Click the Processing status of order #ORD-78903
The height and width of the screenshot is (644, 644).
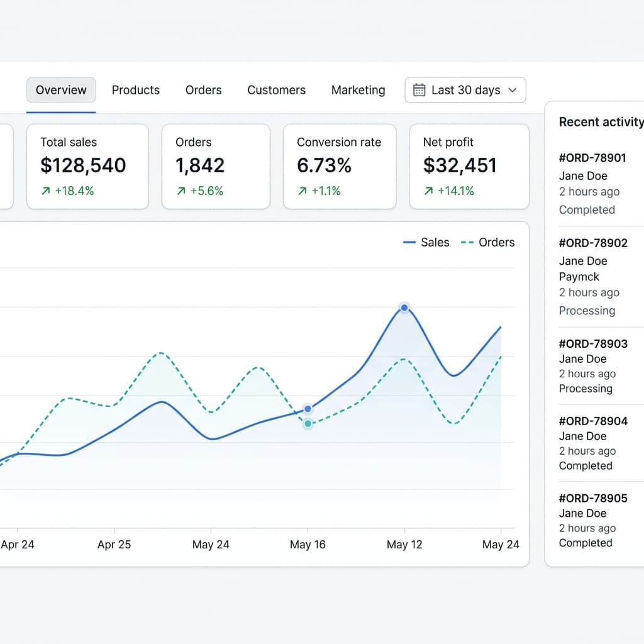pyautogui.click(x=586, y=389)
